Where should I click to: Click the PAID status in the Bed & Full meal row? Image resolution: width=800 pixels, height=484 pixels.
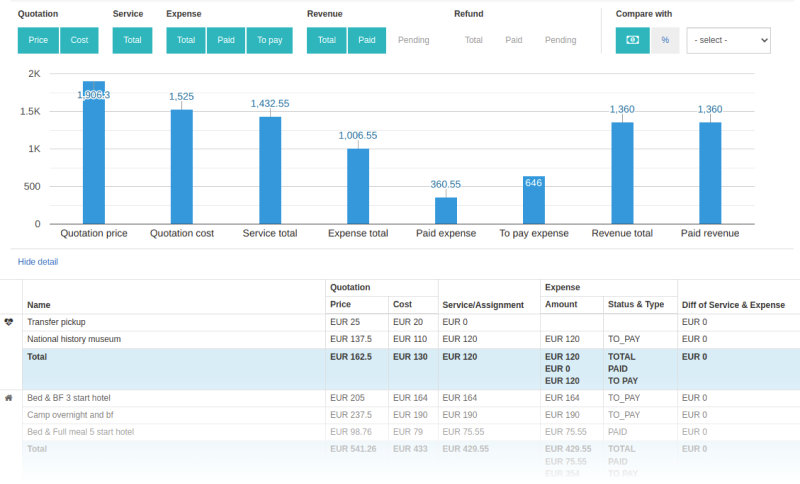click(x=617, y=432)
